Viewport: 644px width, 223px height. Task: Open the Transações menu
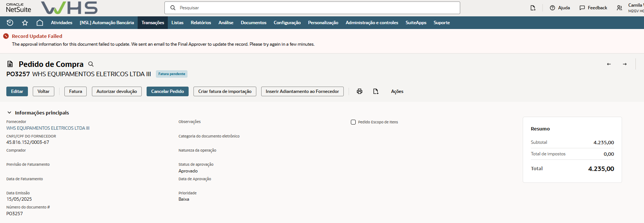[153, 23]
